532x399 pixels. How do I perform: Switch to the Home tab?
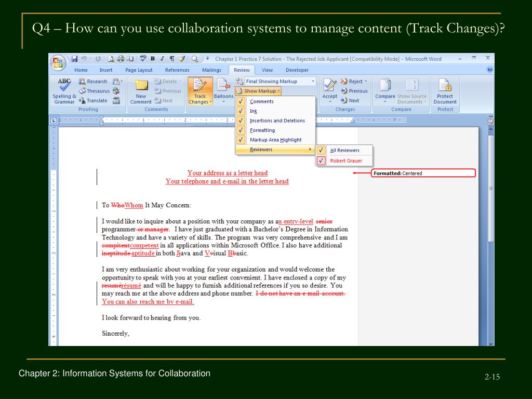pos(81,70)
